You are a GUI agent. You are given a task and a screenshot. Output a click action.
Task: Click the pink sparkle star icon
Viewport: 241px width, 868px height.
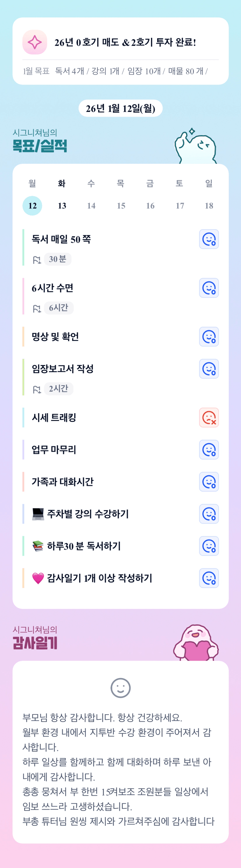click(x=35, y=42)
